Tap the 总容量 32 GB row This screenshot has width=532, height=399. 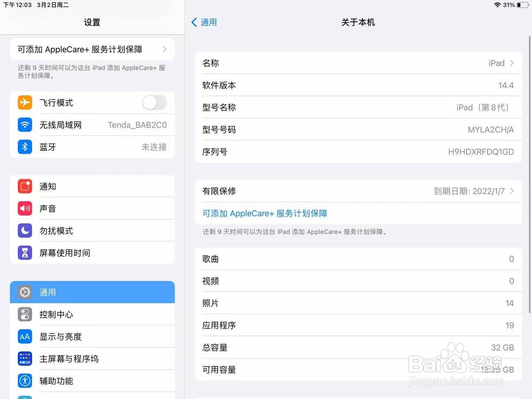(358, 347)
